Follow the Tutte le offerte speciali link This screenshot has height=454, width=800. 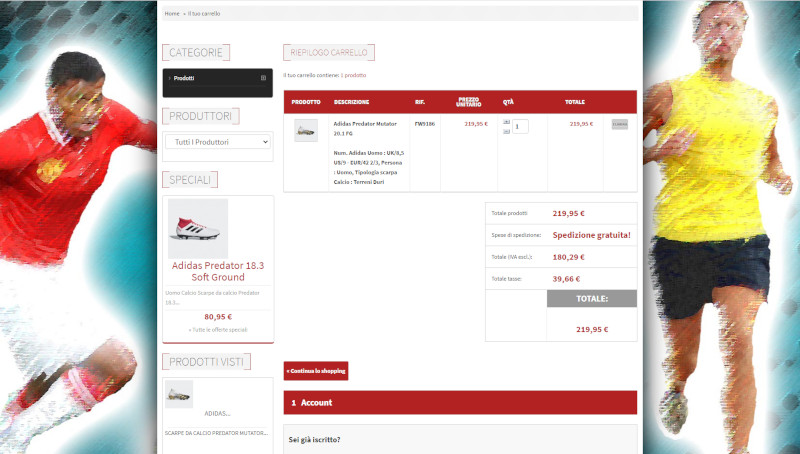coord(218,330)
